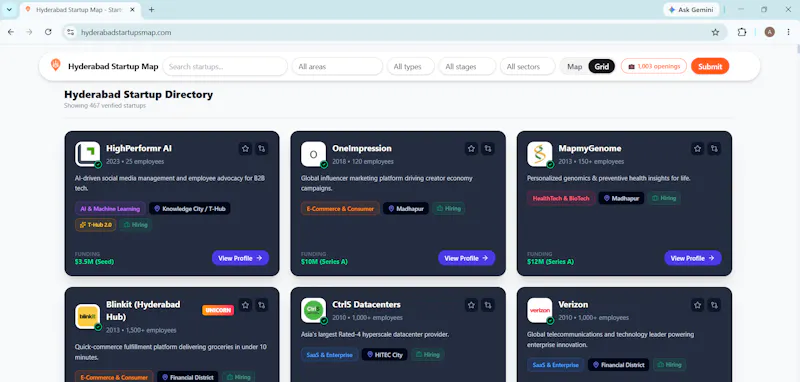Star the Verizon startup card
The height and width of the screenshot is (382, 800).
[697, 305]
